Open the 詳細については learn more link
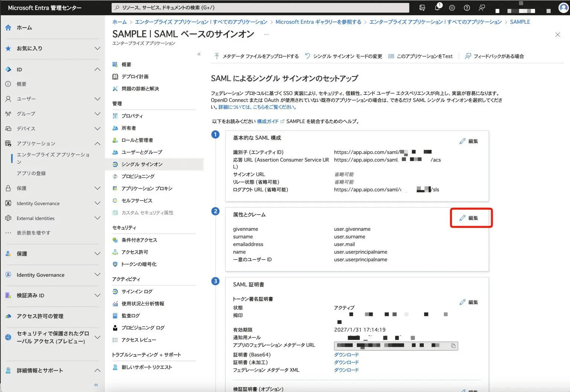Viewport: 570px width, 392px height. pyautogui.click(x=257, y=107)
